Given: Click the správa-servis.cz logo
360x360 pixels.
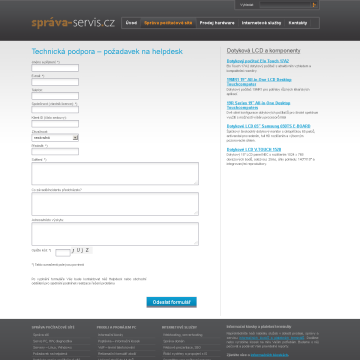Looking at the screenshot, I should pyautogui.click(x=73, y=23).
